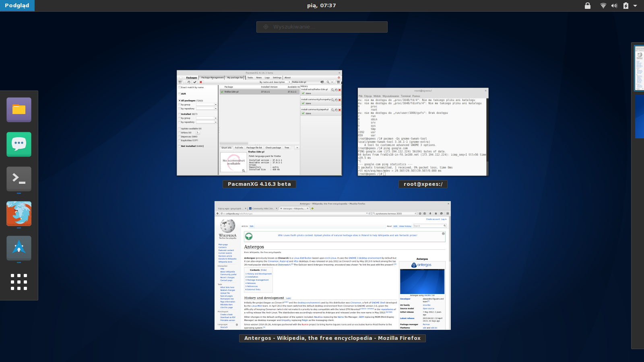Launch Firefox from the dash
644x362 pixels.
coord(19,214)
